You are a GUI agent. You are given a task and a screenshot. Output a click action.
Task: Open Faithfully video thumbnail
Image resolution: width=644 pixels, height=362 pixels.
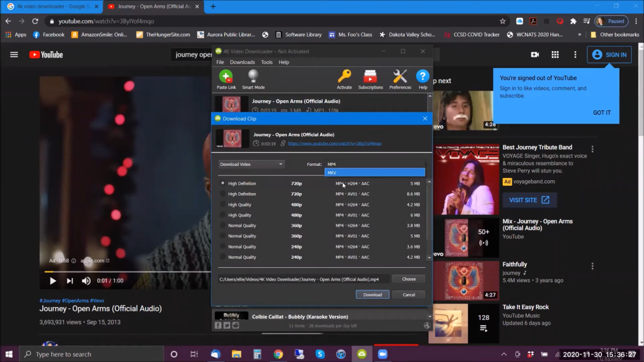[466, 281]
